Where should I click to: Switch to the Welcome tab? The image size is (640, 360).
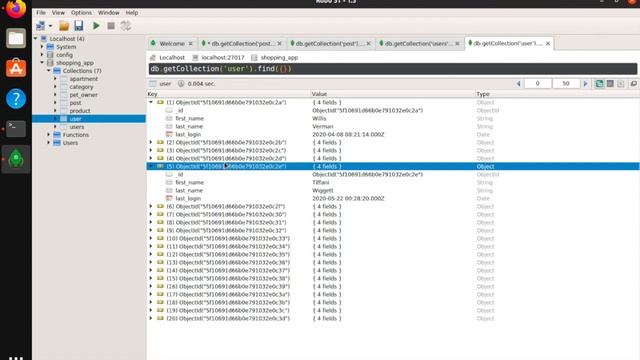[x=172, y=43]
